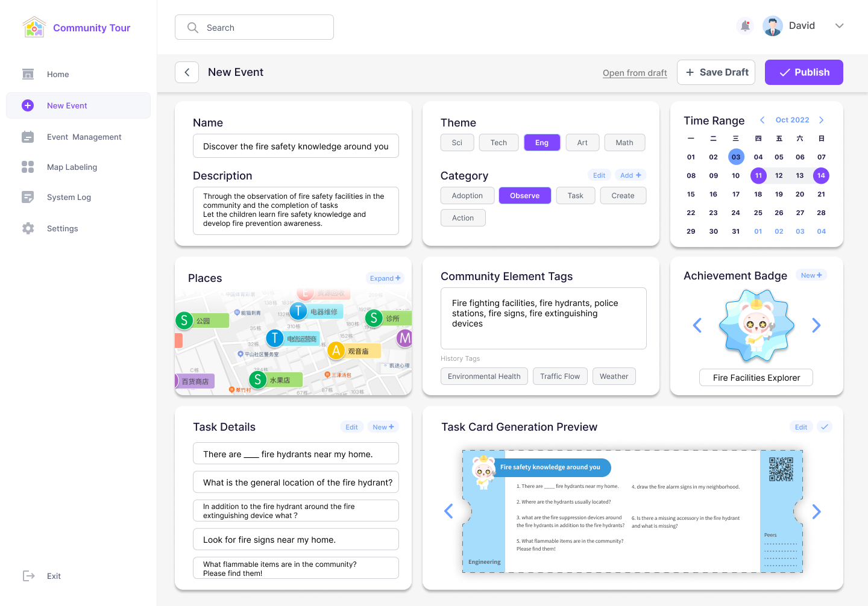Go to previous month in Time Range
The width and height of the screenshot is (868, 606).
762,120
